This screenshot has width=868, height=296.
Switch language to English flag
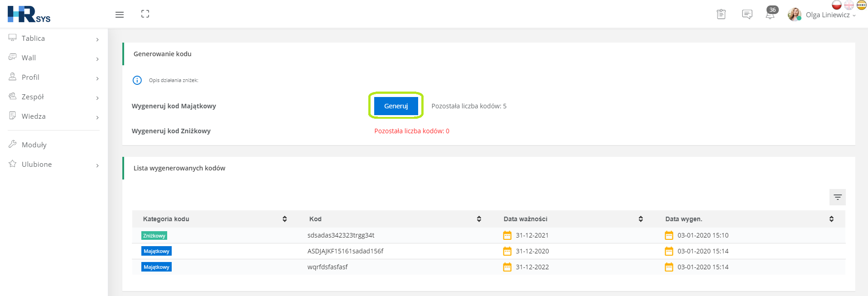pyautogui.click(x=849, y=5)
